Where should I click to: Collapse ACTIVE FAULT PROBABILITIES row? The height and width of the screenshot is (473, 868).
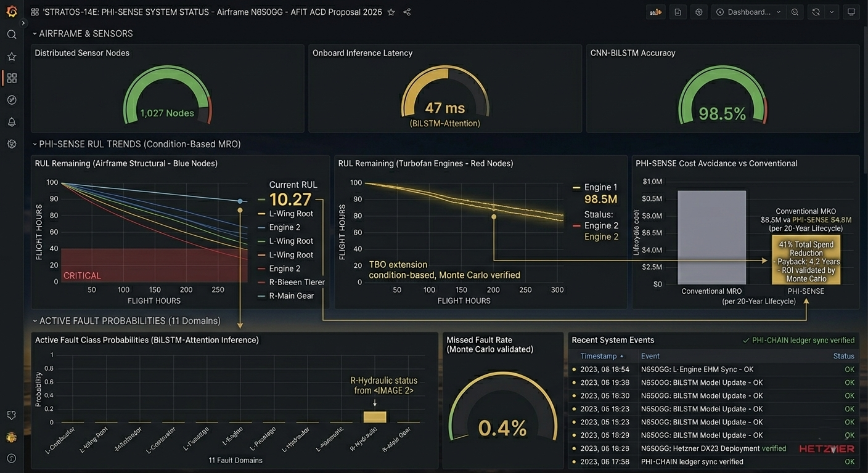click(126, 321)
